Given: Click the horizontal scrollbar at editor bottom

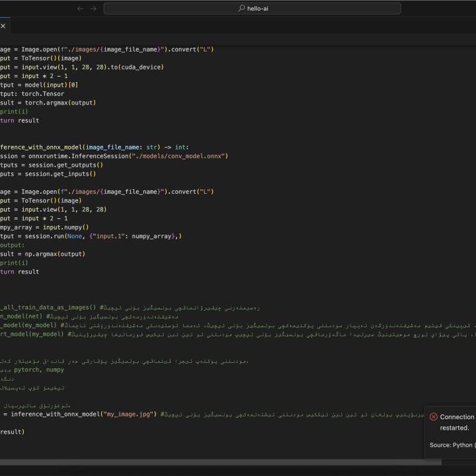Looking at the screenshot, I should (x=218, y=462).
